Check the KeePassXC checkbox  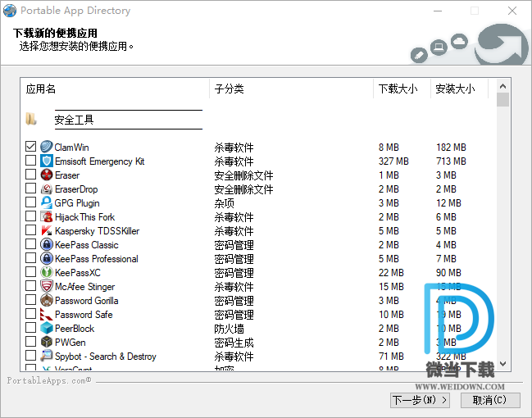[x=30, y=271]
